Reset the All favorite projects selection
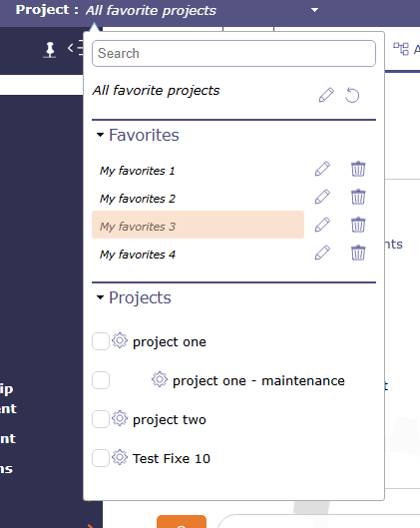Screen dimensions: 420x528 (x=352, y=95)
